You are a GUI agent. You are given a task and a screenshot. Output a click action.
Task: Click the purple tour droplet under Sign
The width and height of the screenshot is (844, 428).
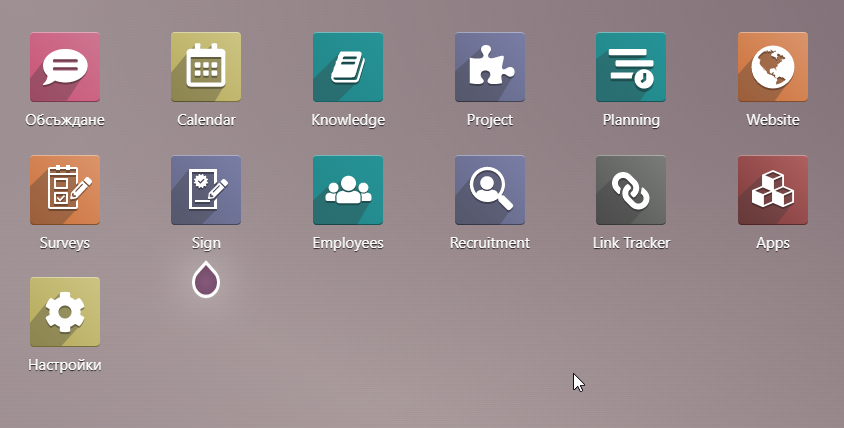tap(206, 279)
